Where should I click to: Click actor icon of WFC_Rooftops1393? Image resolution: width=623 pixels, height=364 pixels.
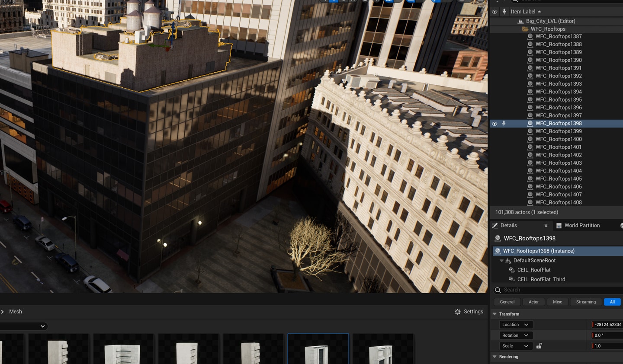tap(530, 84)
